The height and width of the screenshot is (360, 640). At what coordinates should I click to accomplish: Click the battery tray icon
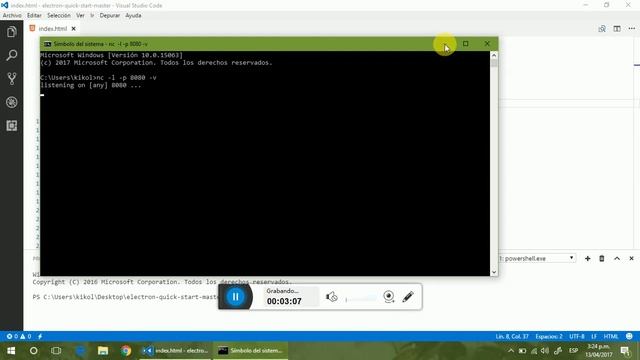click(x=522, y=351)
